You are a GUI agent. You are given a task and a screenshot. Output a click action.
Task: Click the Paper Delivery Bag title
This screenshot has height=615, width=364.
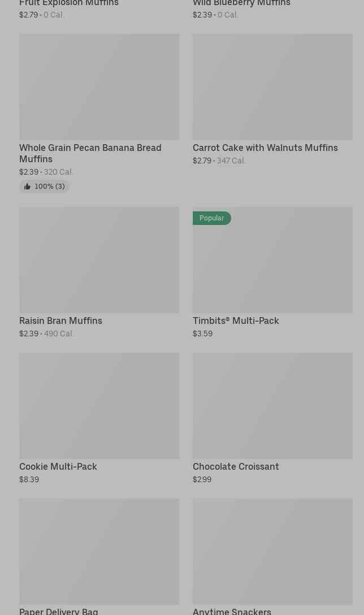[x=59, y=611]
